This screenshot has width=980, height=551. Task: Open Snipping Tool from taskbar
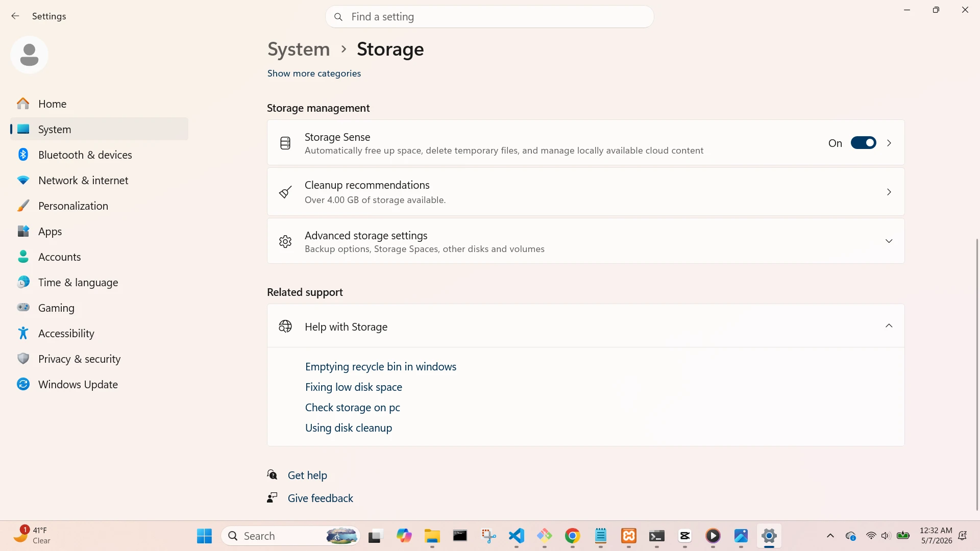488,536
